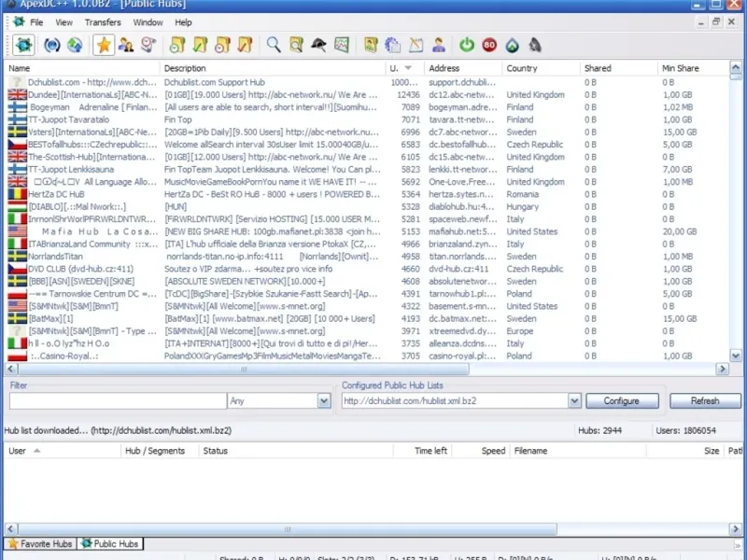Click the Public Hubs globe toolbar icon
This screenshot has width=747, height=560.
point(23,45)
